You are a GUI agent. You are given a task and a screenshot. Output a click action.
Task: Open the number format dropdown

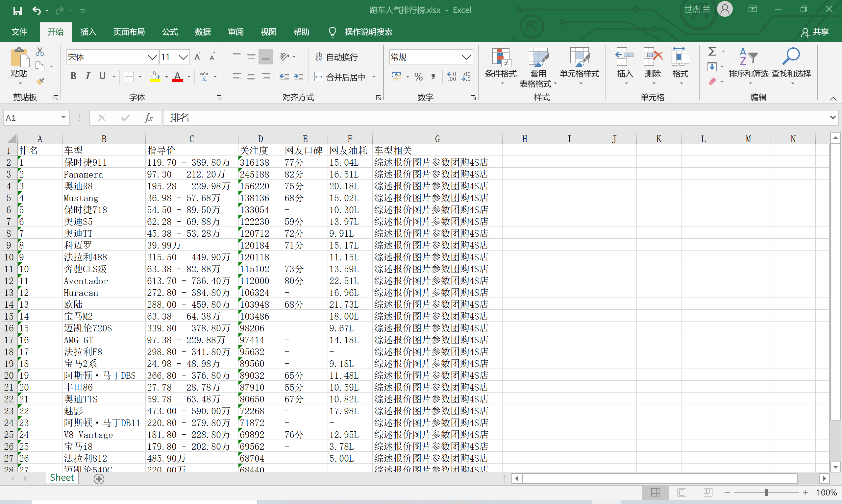[x=466, y=57]
